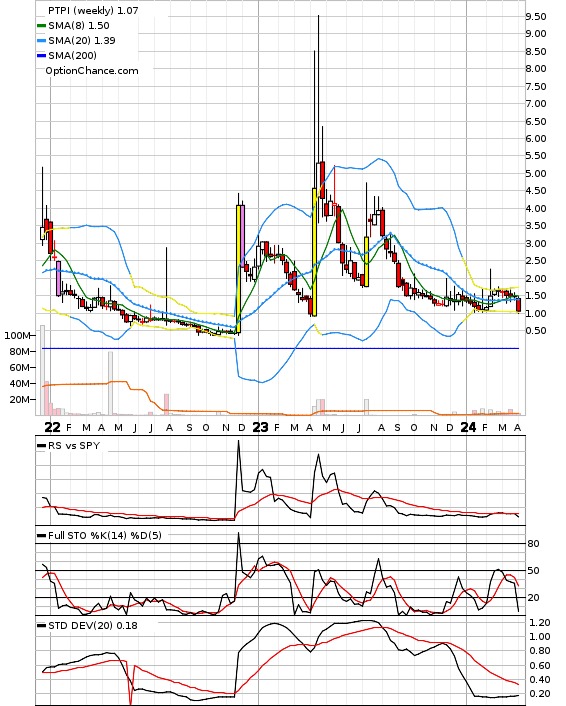
Task: Click the dark blue SMA(200) legend swatch
Action: pyautogui.click(x=41, y=56)
